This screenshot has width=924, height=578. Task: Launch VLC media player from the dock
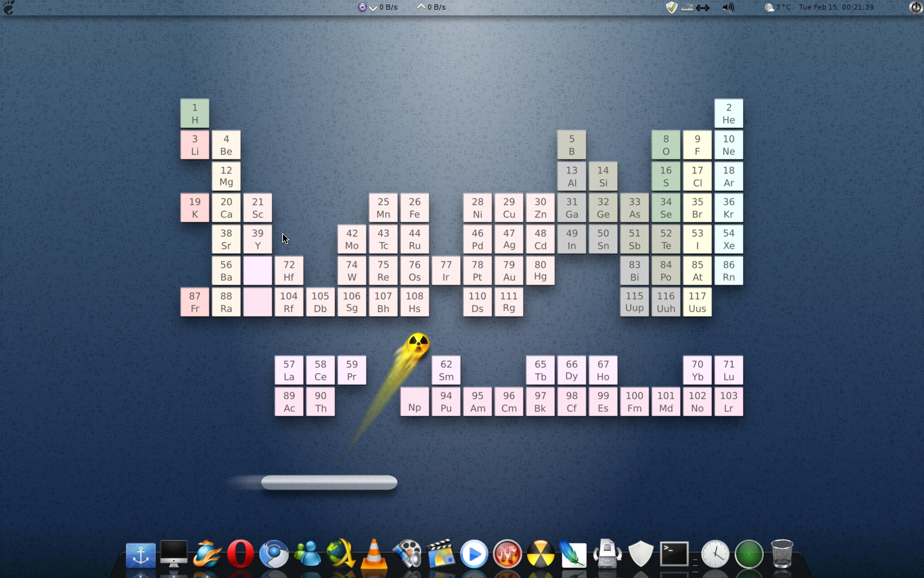click(x=374, y=554)
